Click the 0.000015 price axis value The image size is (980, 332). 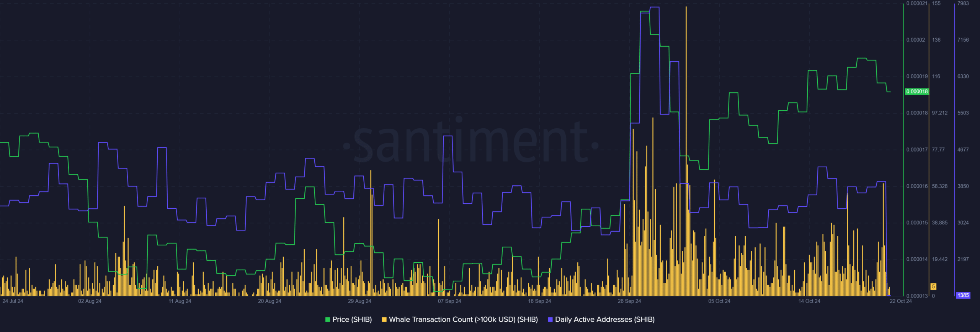[x=917, y=223]
